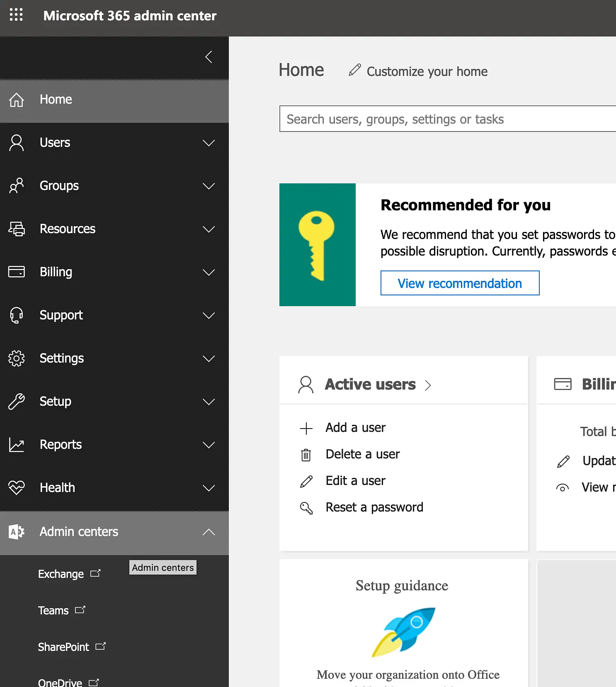The height and width of the screenshot is (687, 616).
Task: Click the external link icon beside OneDrive
Action: point(94,682)
